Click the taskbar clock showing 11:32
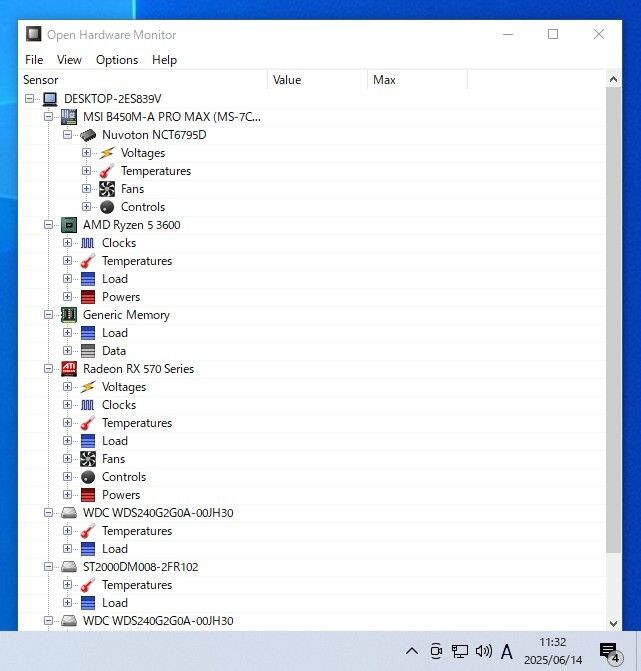 pyautogui.click(x=553, y=651)
